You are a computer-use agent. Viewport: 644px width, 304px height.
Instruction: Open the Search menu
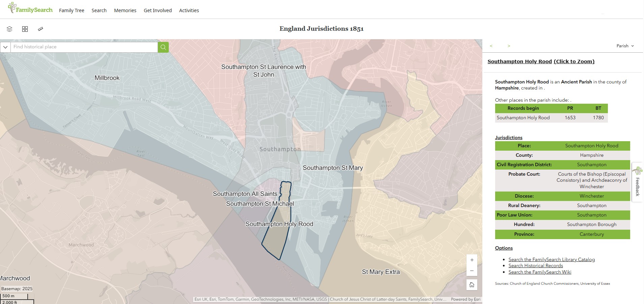[x=99, y=10]
